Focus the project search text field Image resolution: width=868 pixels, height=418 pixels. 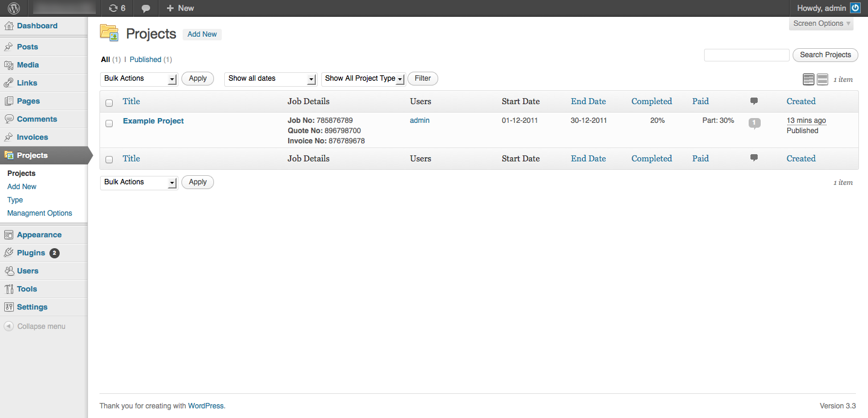pos(746,55)
